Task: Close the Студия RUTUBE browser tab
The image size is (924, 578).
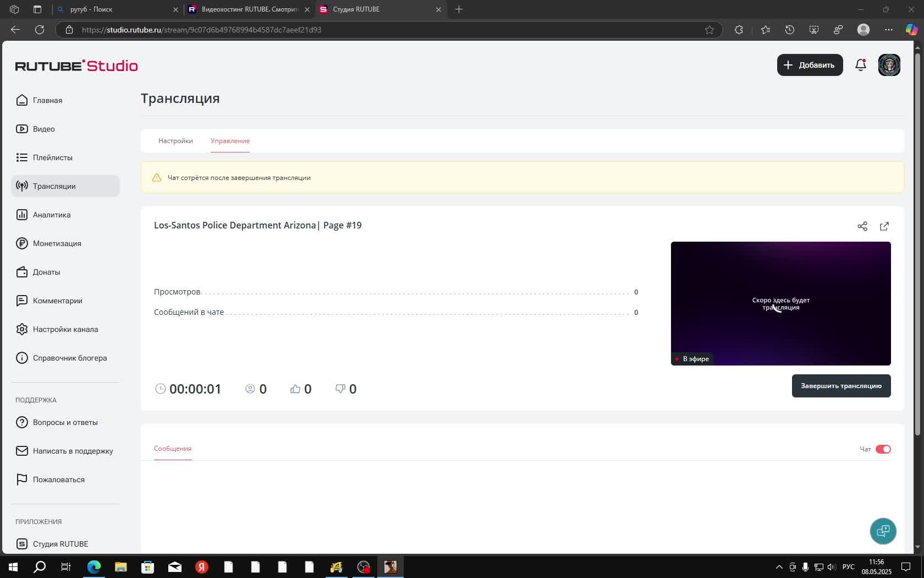Action: click(438, 9)
